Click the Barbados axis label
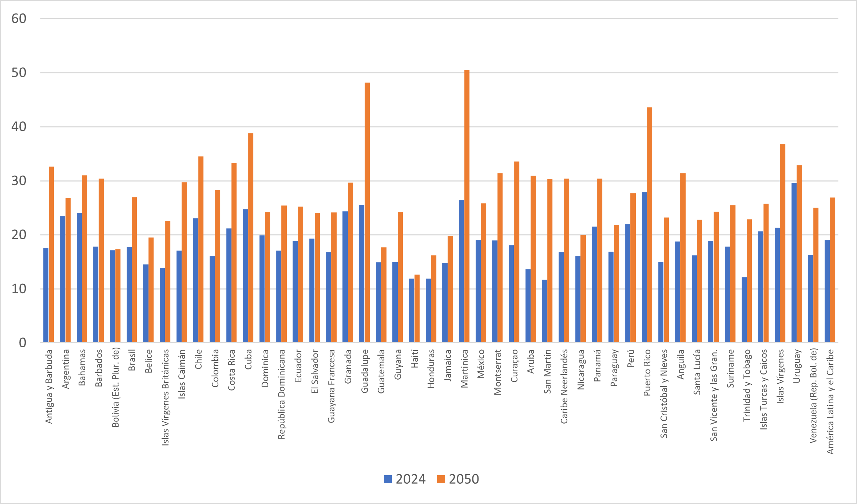857x504 pixels. click(99, 368)
